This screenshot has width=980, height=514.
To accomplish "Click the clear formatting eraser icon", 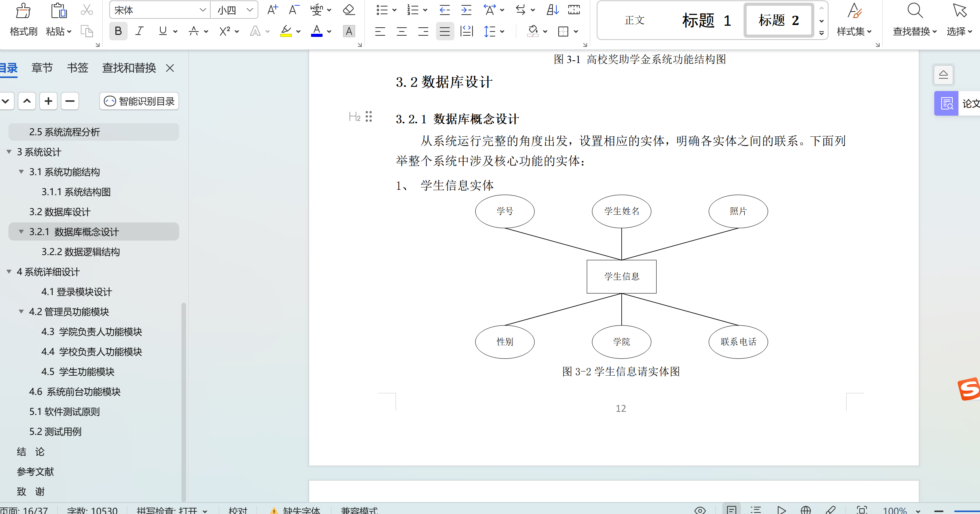I will click(x=349, y=10).
